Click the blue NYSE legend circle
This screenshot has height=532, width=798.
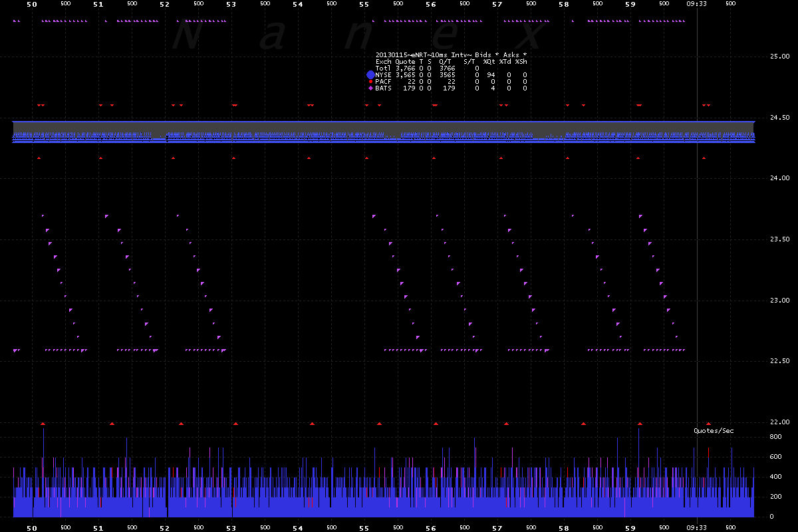[x=370, y=74]
